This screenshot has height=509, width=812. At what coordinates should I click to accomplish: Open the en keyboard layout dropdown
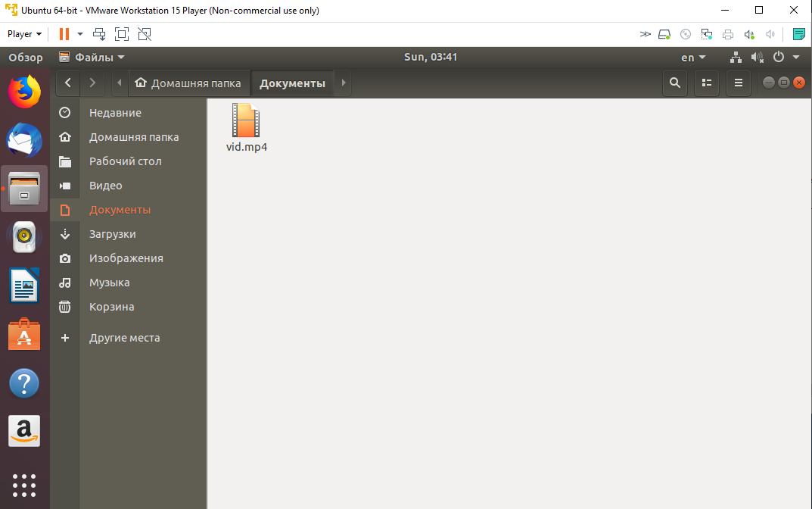coord(692,58)
